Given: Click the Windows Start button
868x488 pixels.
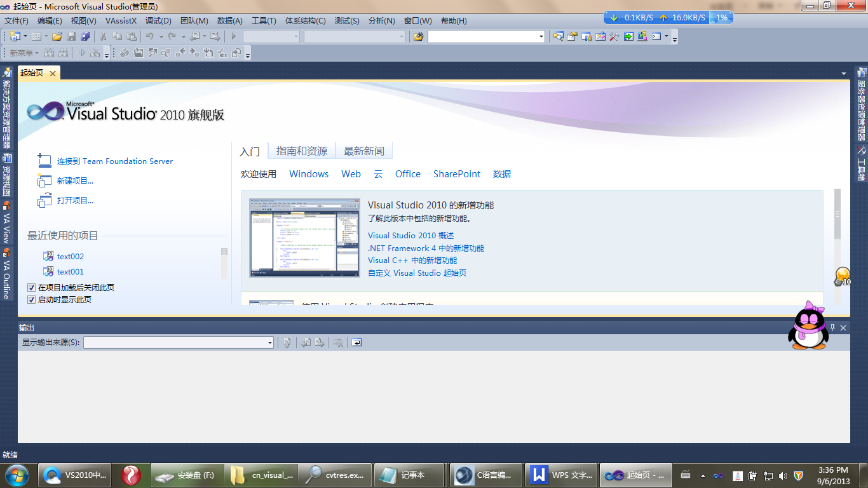Looking at the screenshot, I should tap(16, 475).
